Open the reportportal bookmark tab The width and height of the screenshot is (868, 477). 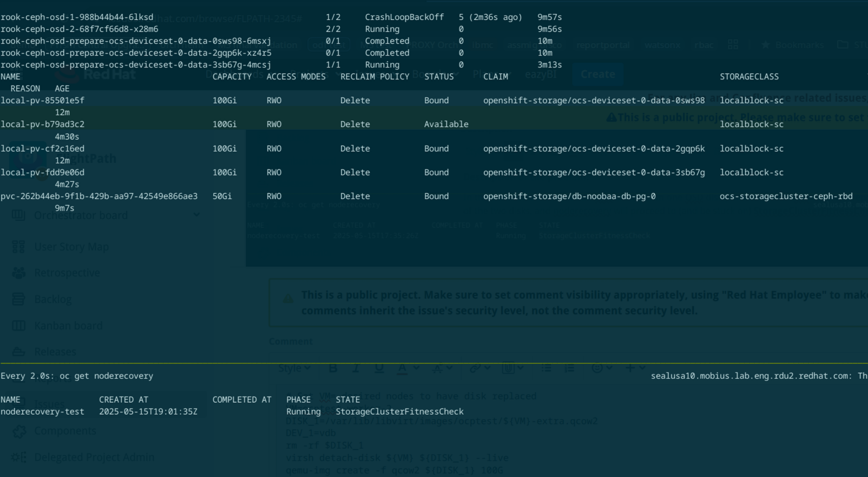[x=602, y=45]
